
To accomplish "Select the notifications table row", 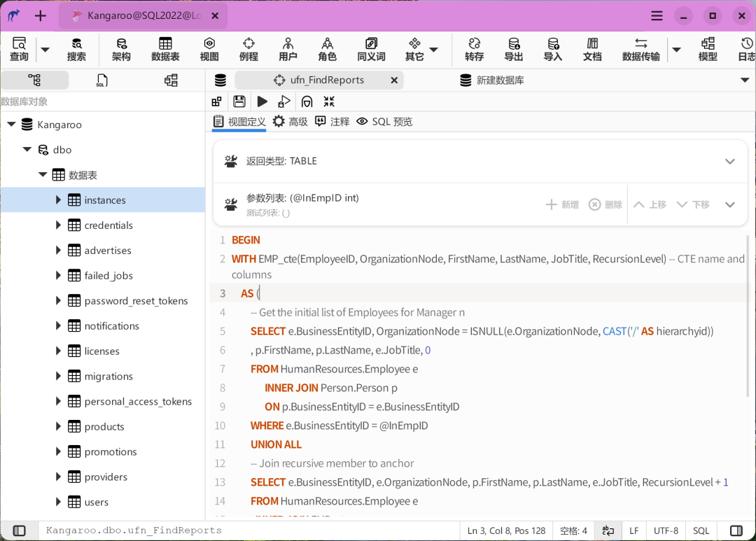I will [x=103, y=325].
